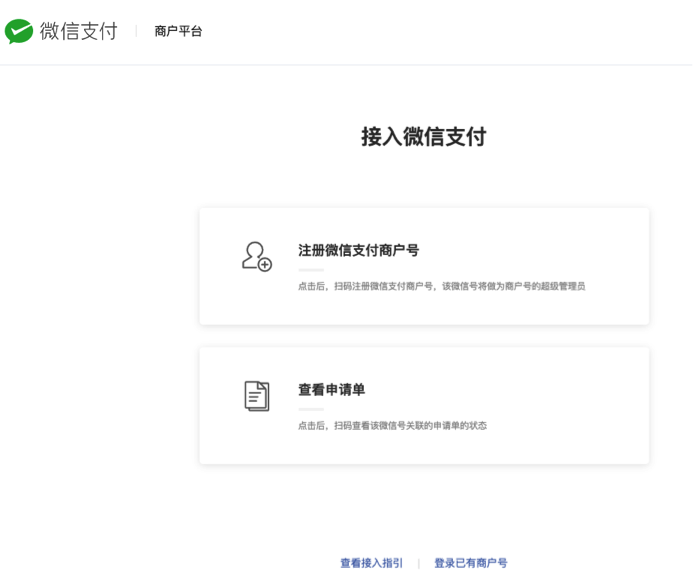Click the 接入微信支付 page heading
693x588 pixels.
(x=424, y=136)
